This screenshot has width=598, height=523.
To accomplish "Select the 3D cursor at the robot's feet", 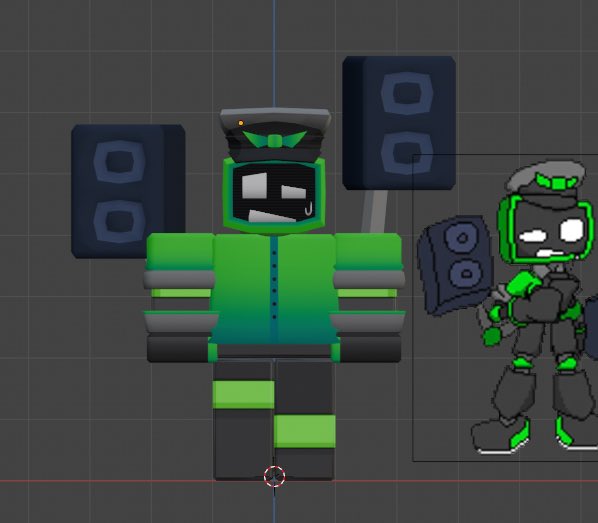I will pyautogui.click(x=275, y=476).
